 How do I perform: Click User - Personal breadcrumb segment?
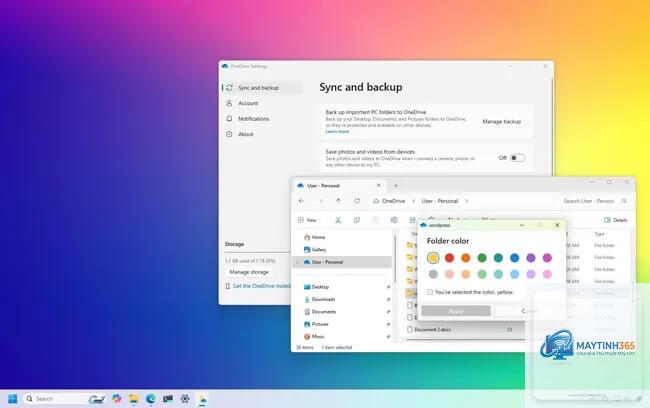[440, 201]
